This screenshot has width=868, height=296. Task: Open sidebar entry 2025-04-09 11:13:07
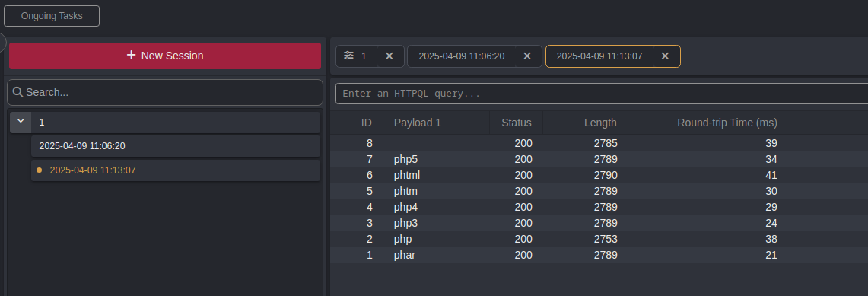[x=176, y=170]
